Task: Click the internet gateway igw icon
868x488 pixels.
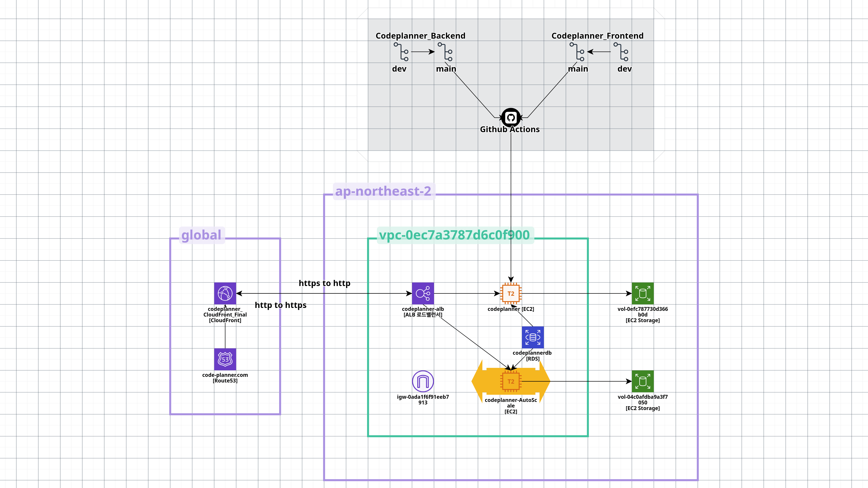Action: (x=423, y=381)
